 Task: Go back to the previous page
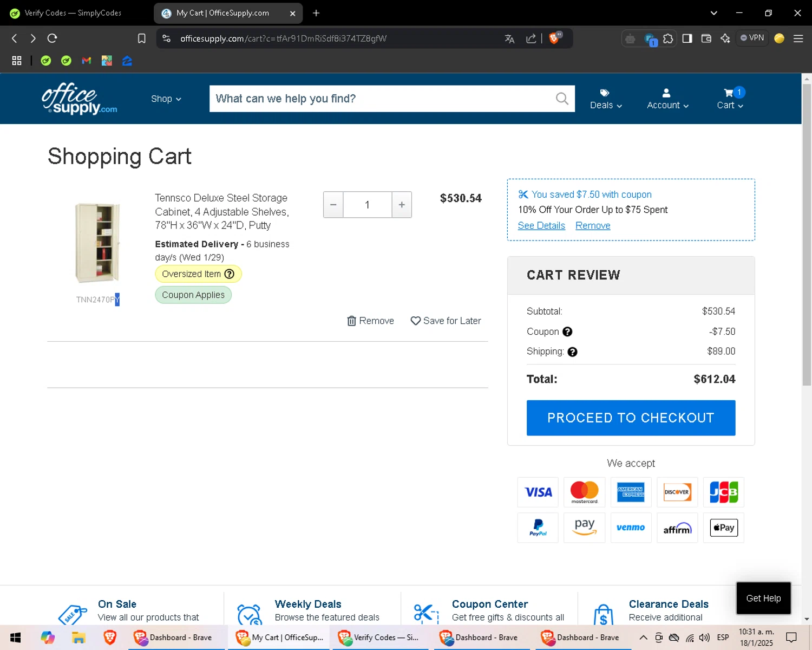[15, 38]
